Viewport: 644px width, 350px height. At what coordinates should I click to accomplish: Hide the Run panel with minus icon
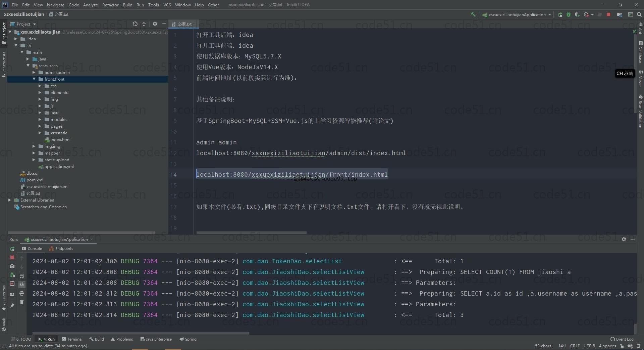click(632, 239)
